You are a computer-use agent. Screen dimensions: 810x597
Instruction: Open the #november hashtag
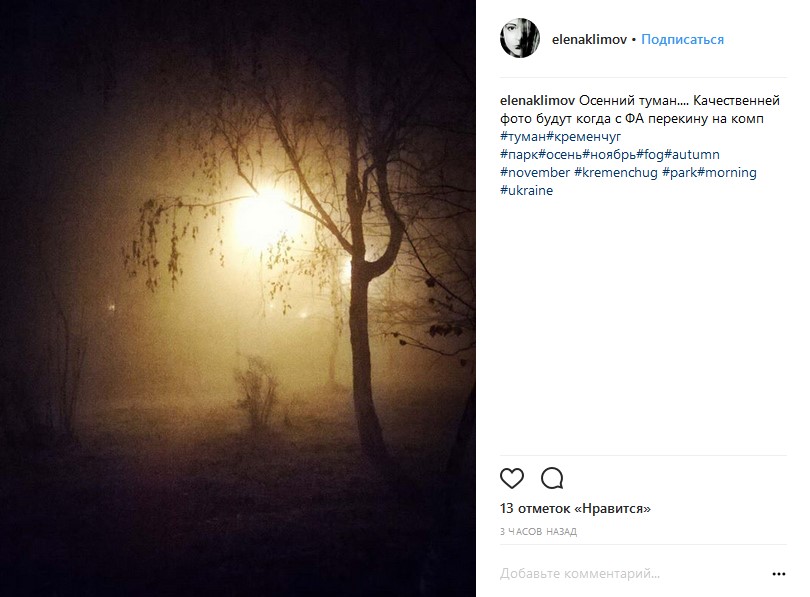click(x=535, y=172)
